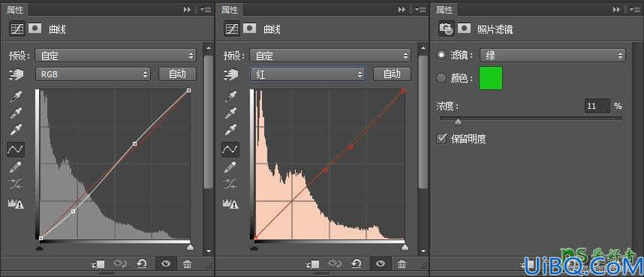
Task: Select the white point eyedropper in RGB curves panel
Action: [x=16, y=129]
